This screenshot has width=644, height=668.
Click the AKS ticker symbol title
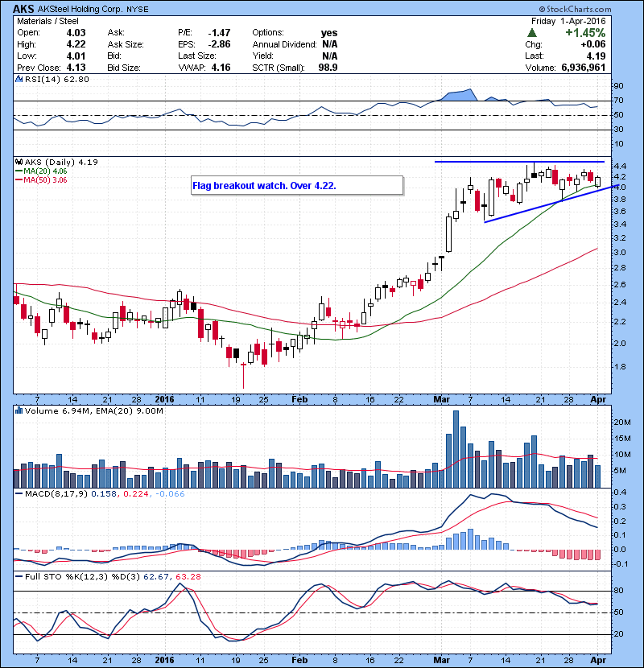pyautogui.click(x=23, y=9)
